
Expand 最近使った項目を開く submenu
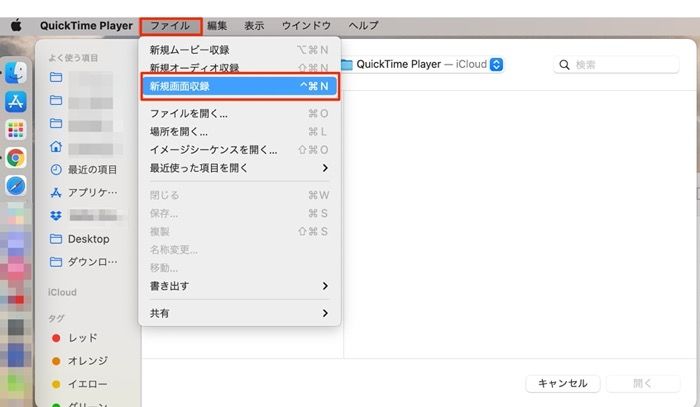coord(239,168)
